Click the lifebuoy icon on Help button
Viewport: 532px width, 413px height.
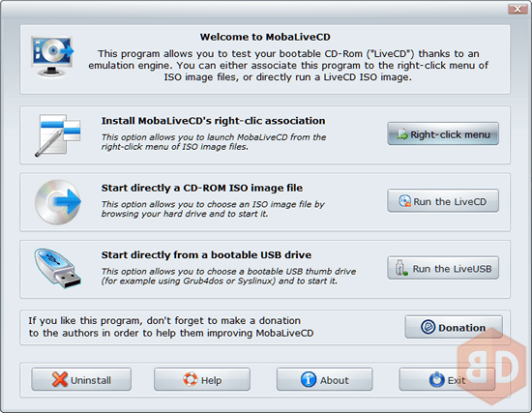190,379
